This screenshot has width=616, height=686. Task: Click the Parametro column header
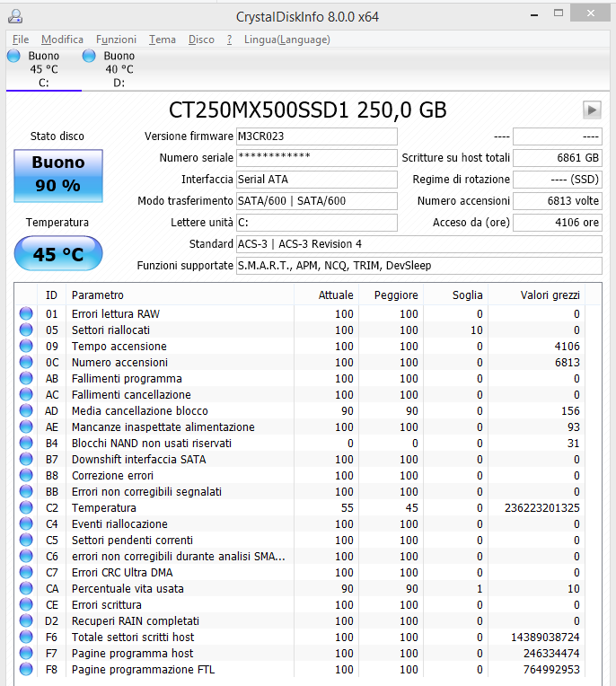tap(180, 295)
